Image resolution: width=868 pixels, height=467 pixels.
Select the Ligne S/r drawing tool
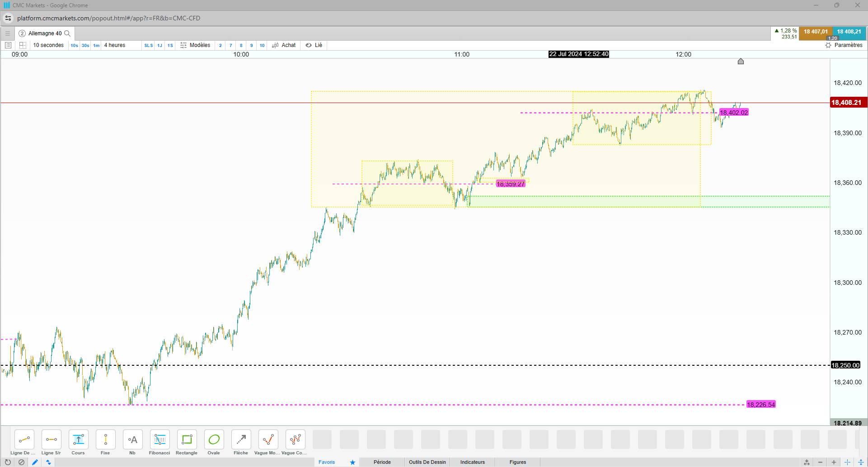pyautogui.click(x=52, y=439)
